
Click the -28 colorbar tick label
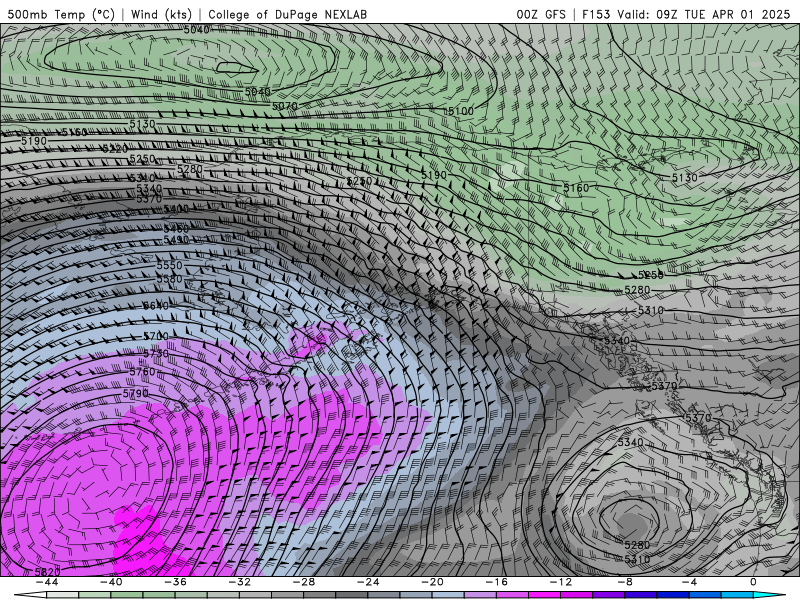coord(304,582)
